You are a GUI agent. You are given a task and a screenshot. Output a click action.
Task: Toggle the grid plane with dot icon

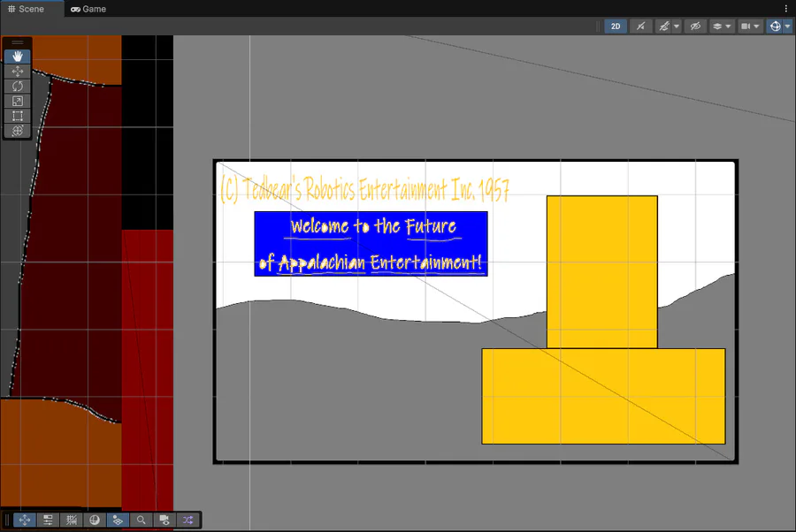[118, 520]
